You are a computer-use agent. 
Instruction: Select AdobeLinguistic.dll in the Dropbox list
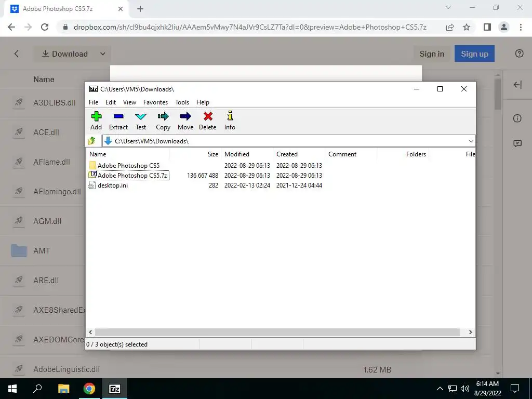[x=66, y=369]
